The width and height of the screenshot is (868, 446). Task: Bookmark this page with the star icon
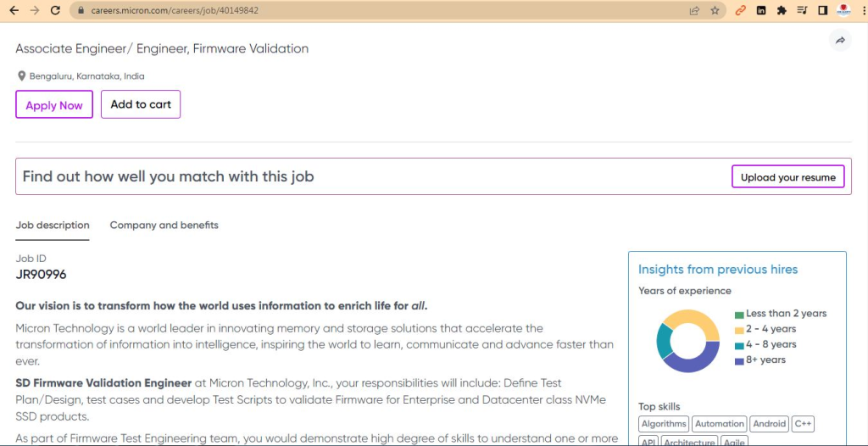pos(715,10)
